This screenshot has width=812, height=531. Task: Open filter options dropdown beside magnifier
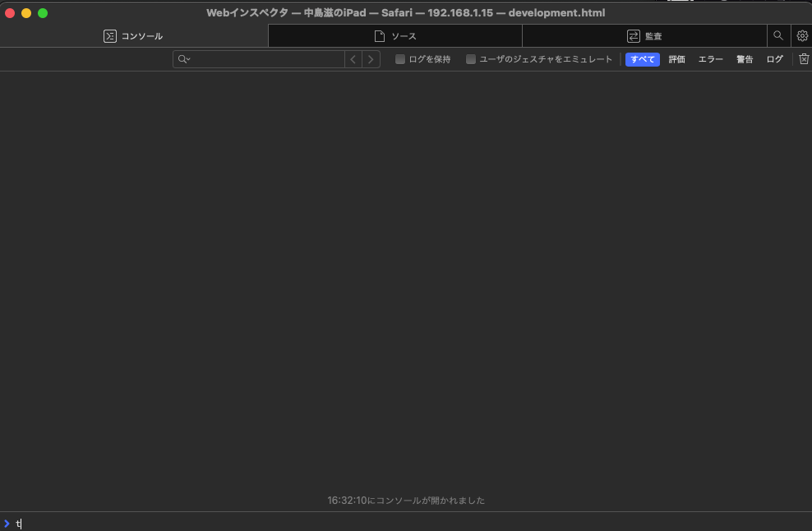click(184, 59)
